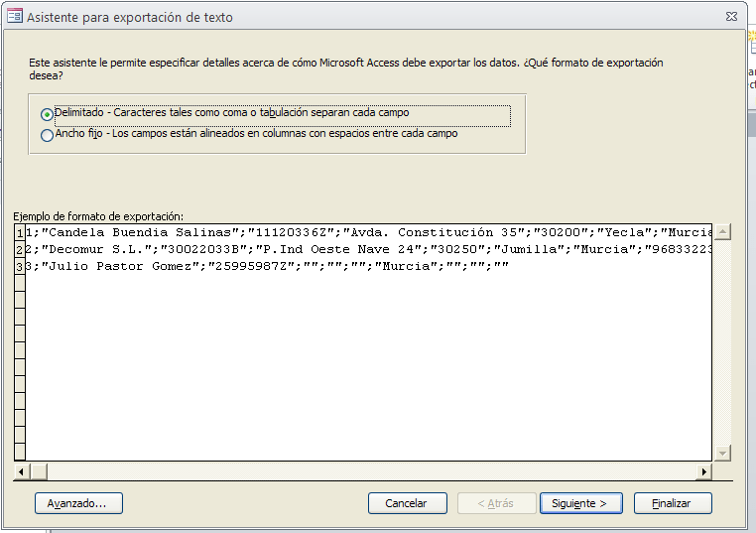This screenshot has width=756, height=533.
Task: Click Finalizar to finish the export
Action: point(673,503)
